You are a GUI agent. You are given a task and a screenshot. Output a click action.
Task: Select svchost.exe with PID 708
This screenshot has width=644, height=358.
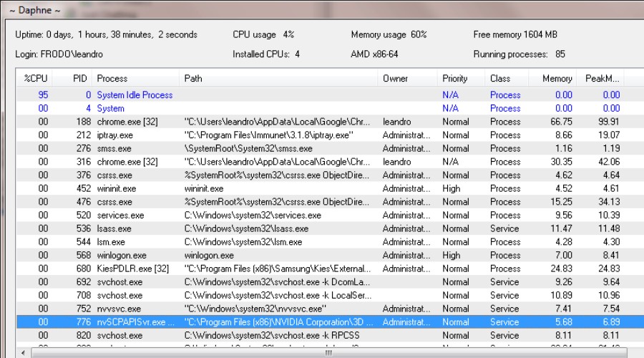(x=330, y=296)
